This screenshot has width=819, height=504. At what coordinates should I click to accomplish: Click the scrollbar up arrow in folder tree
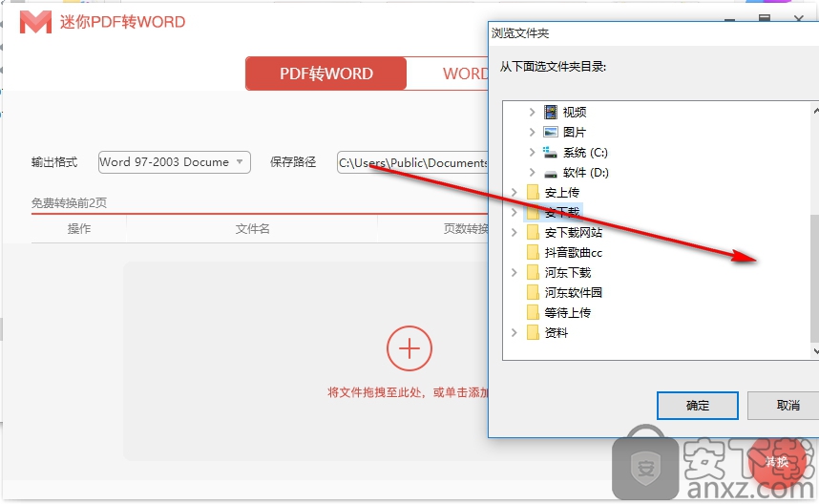[x=815, y=110]
